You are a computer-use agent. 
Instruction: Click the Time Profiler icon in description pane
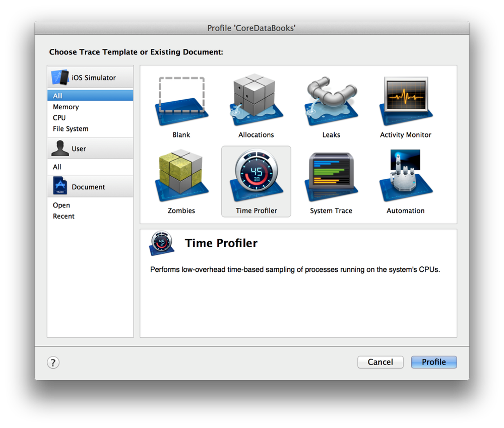tap(162, 243)
